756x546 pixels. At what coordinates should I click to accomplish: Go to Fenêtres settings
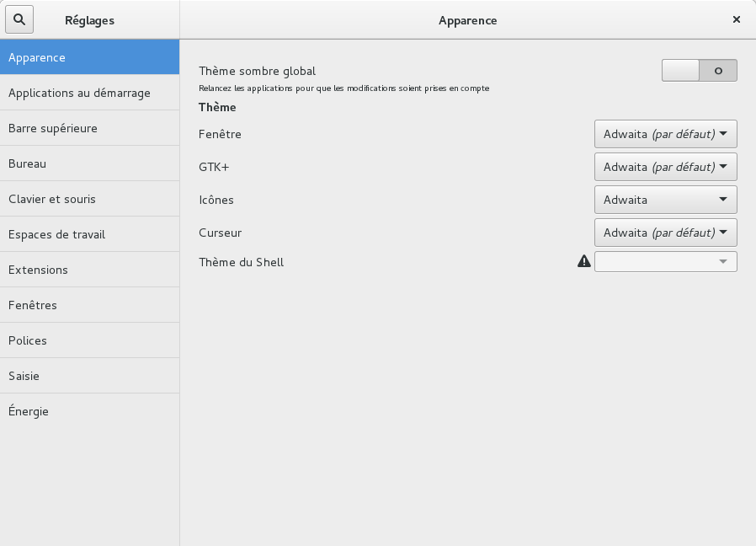tap(89, 306)
